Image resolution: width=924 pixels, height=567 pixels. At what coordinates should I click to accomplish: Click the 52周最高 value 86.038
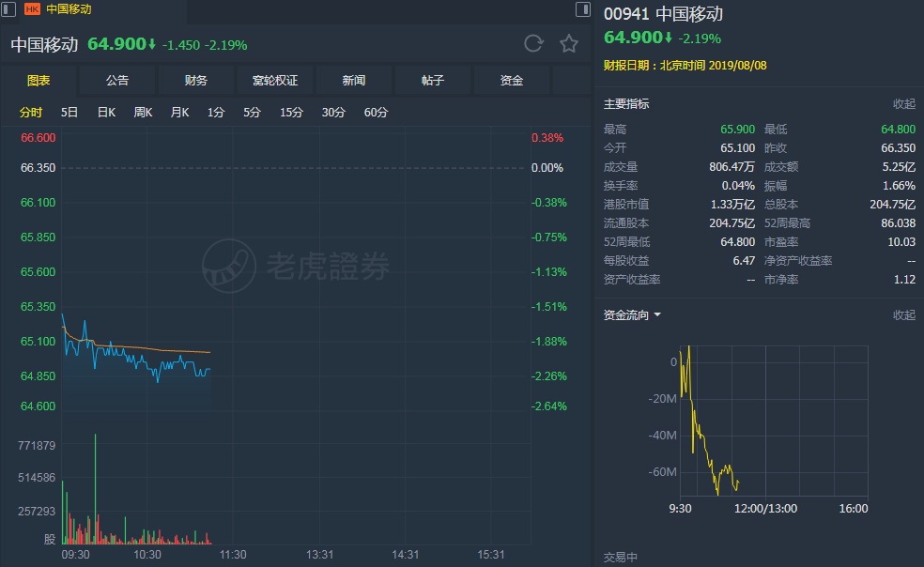898,223
